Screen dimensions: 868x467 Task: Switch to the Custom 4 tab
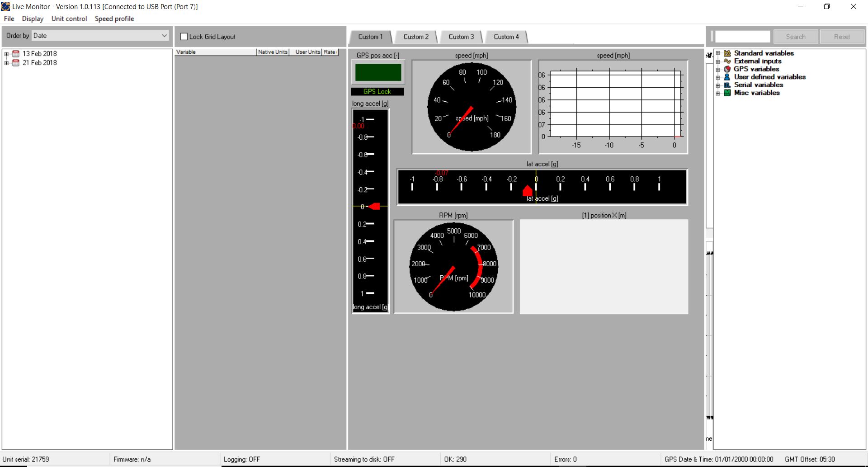[506, 37]
